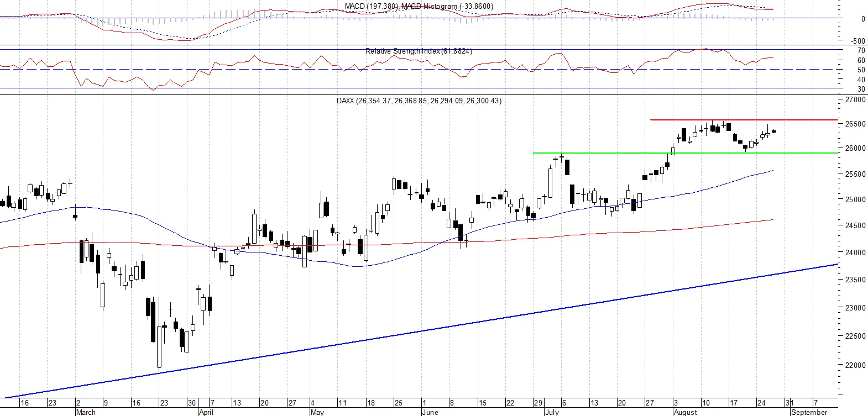The width and height of the screenshot is (868, 416).
Task: Click the 24500 price axis label
Action: 855,225
